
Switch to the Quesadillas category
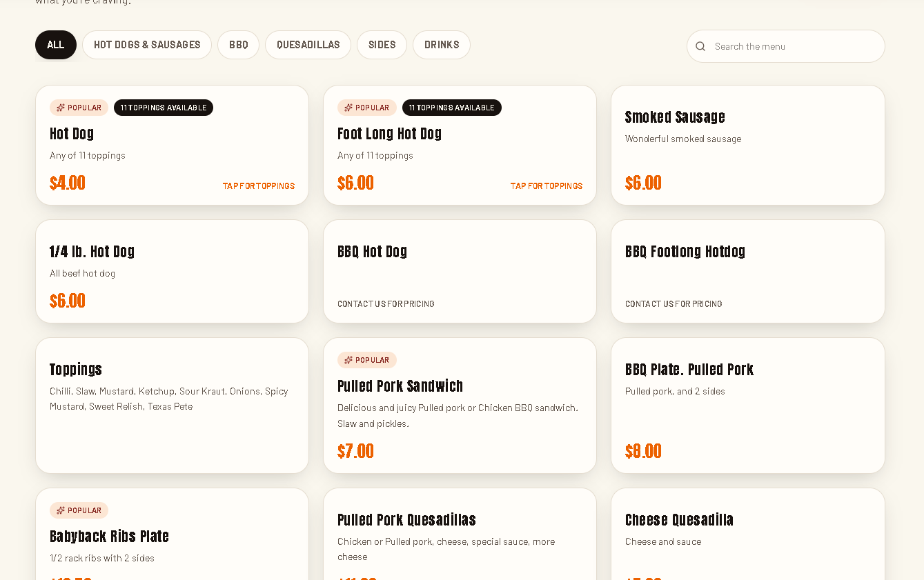pyautogui.click(x=308, y=45)
